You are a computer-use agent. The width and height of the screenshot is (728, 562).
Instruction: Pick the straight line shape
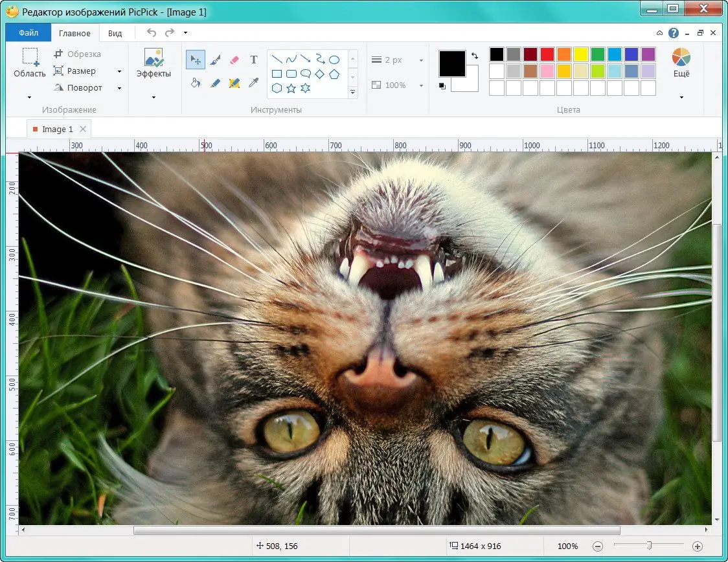point(277,60)
